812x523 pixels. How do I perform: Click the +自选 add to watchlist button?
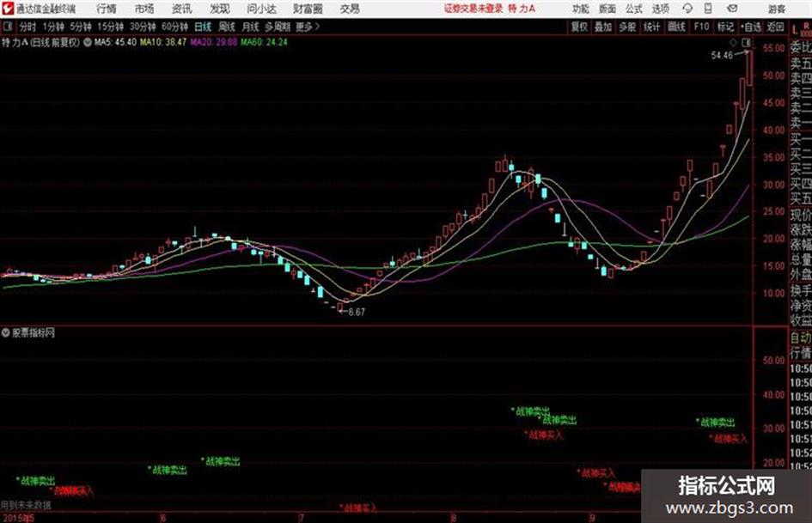(751, 27)
